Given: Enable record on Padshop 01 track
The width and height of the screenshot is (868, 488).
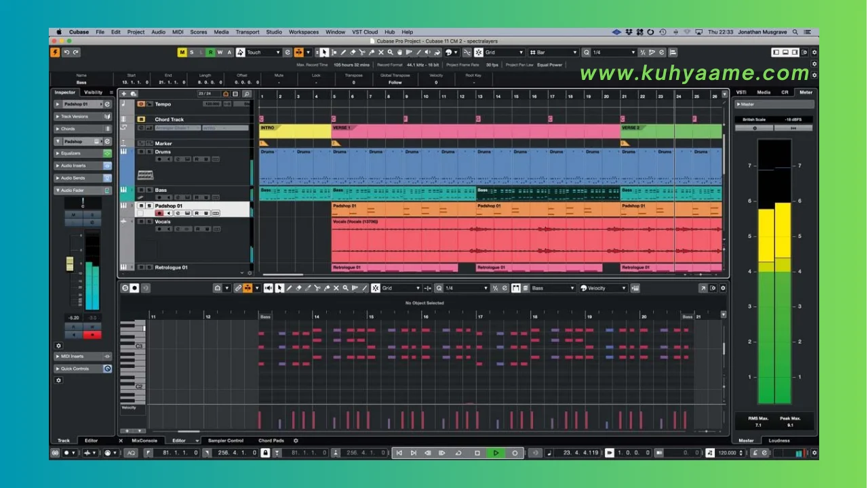Looking at the screenshot, I should (159, 213).
